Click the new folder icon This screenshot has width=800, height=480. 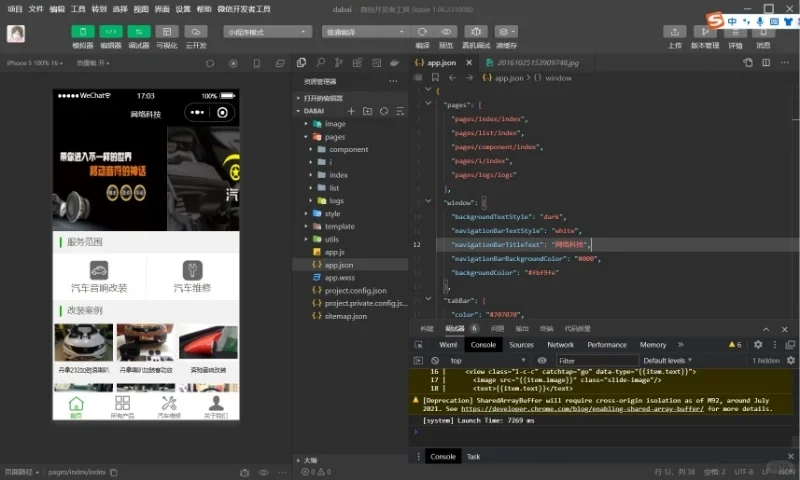point(367,111)
